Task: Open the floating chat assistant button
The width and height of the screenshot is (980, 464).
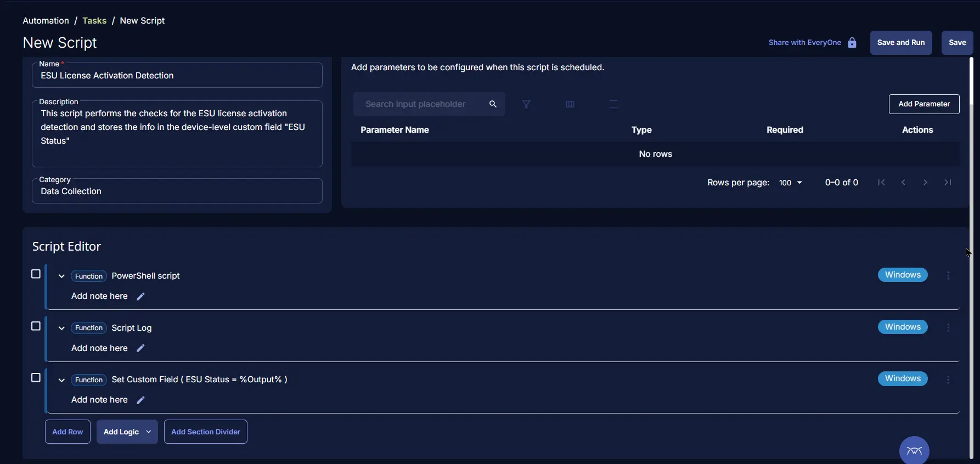Action: tap(914, 450)
